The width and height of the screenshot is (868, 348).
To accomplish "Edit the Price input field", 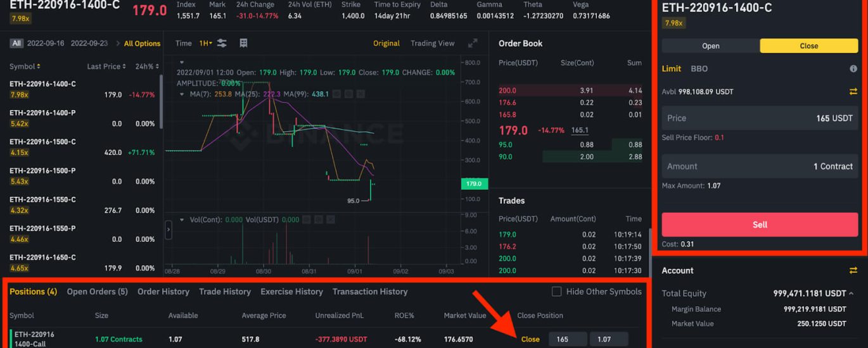I will click(x=760, y=118).
